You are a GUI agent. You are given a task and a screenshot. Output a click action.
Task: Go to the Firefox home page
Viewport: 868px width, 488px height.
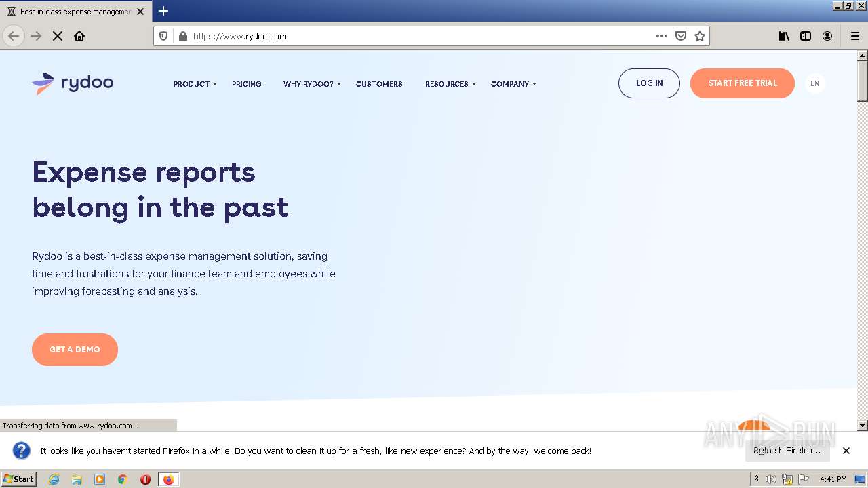[x=79, y=36]
